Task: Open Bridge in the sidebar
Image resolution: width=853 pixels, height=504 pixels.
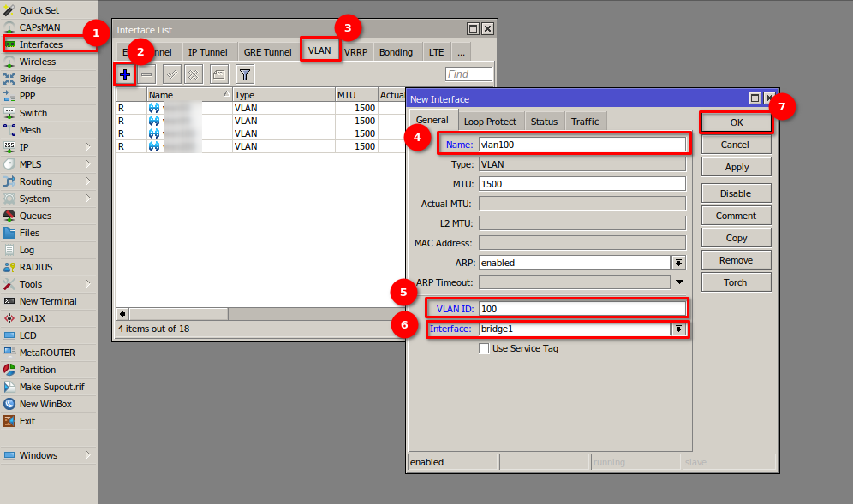Action: tap(33, 79)
